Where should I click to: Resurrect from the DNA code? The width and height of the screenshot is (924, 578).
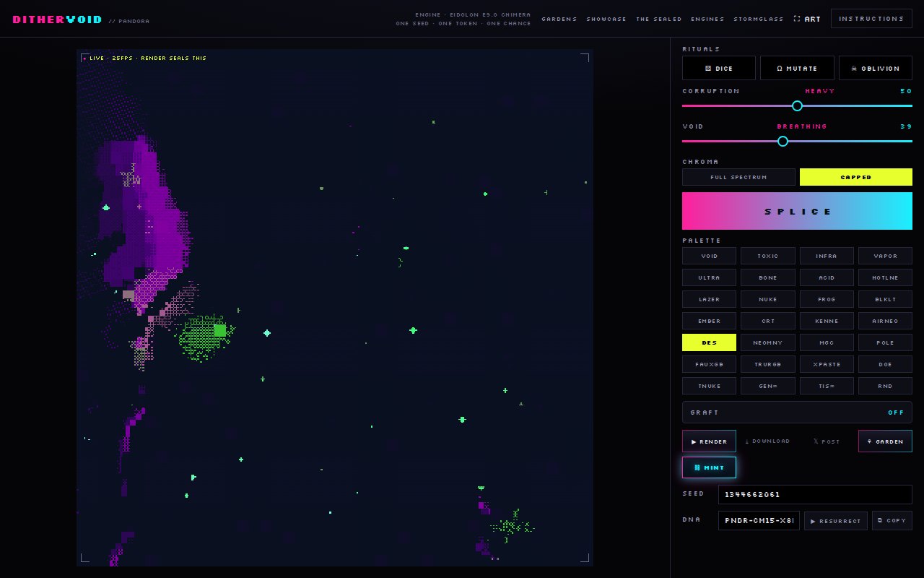pos(835,521)
